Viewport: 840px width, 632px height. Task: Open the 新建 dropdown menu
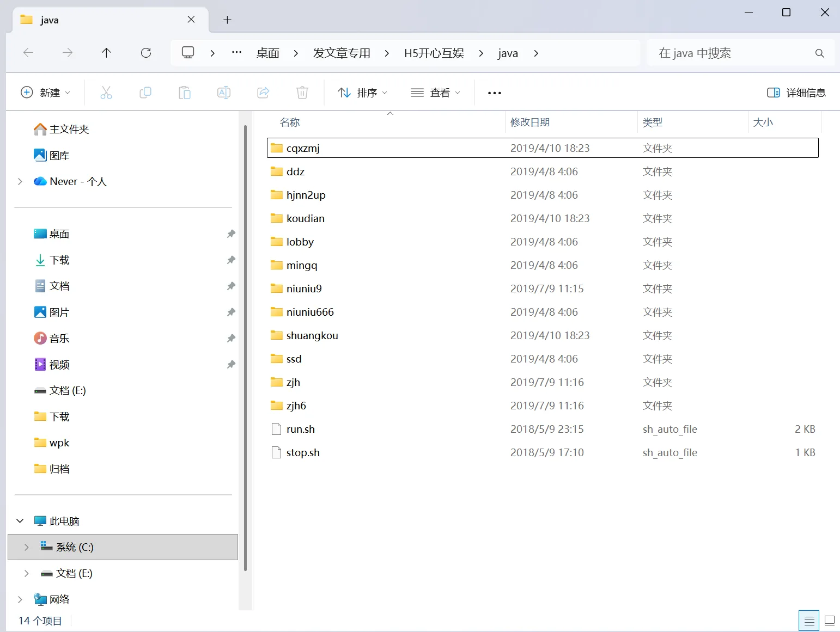[x=46, y=93]
